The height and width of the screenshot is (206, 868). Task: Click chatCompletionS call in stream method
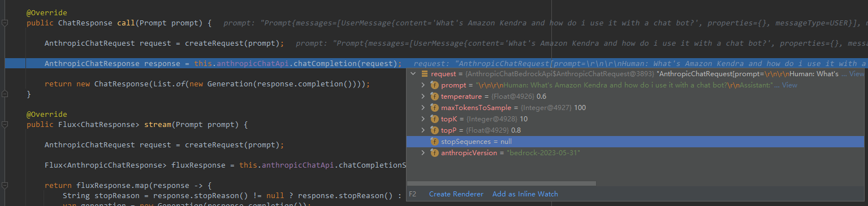pyautogui.click(x=372, y=165)
